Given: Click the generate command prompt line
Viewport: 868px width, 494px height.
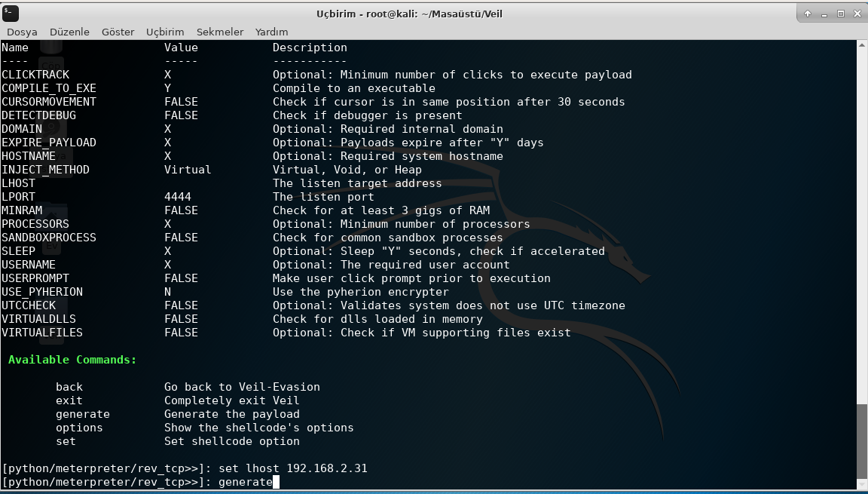Looking at the screenshot, I should [141, 482].
